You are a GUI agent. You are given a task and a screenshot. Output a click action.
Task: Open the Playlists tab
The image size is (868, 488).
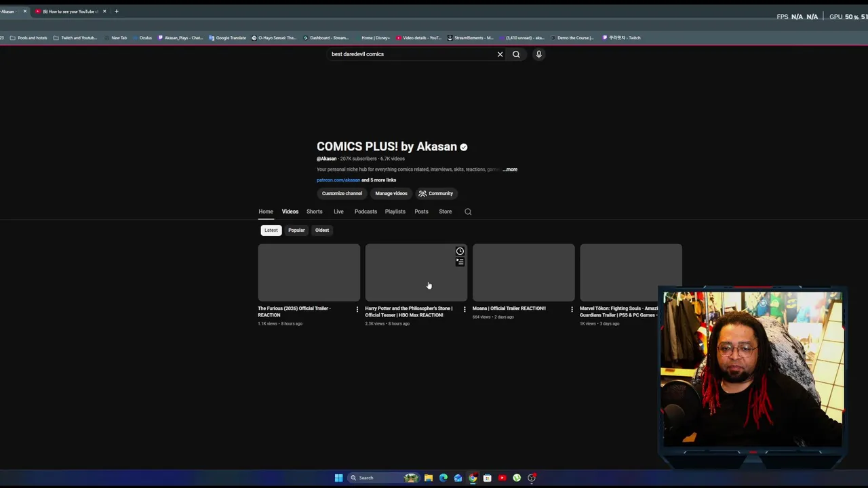(395, 211)
